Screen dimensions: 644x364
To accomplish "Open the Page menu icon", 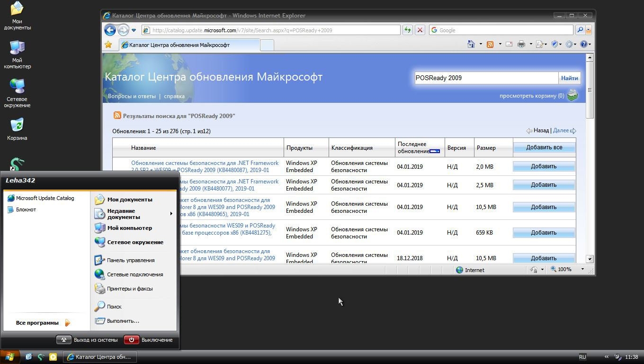I will [x=541, y=44].
